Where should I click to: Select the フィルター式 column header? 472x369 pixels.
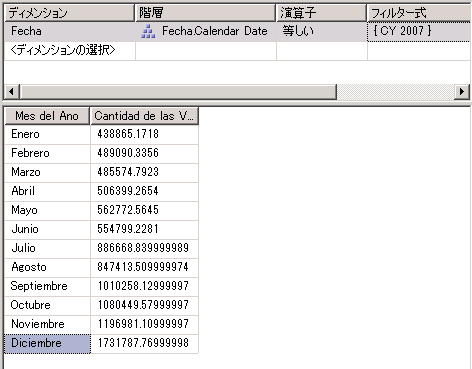pos(419,13)
